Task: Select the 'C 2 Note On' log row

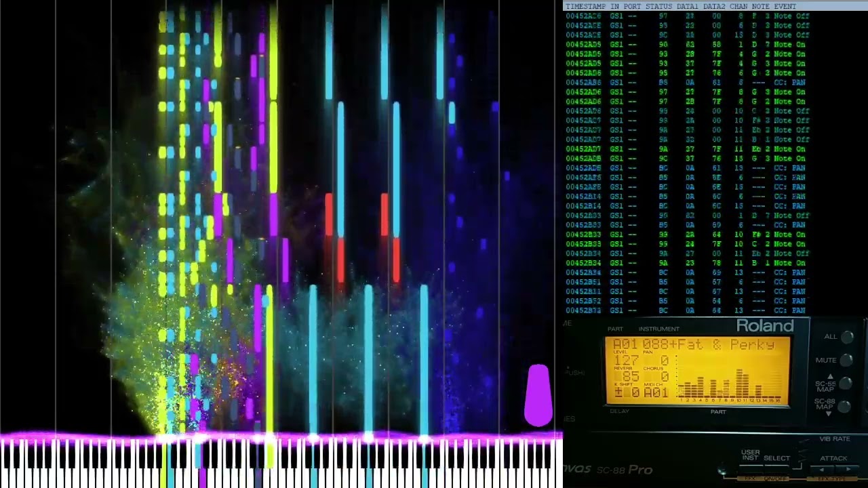Action: pyautogui.click(x=686, y=244)
